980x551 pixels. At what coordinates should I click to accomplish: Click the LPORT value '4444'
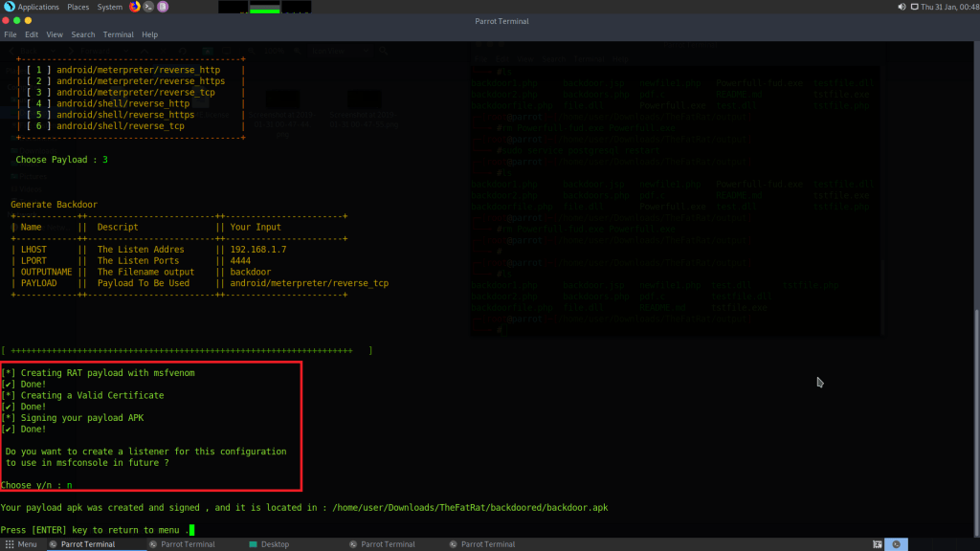click(240, 261)
